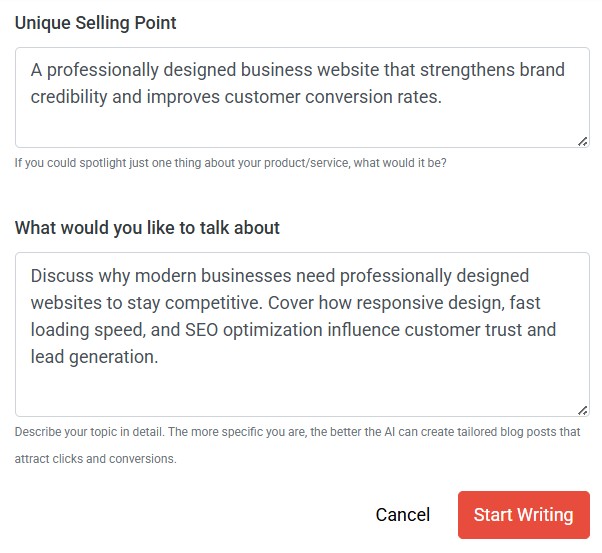Click the 'What would you like to talk about' label
The width and height of the screenshot is (602, 553).
[147, 228]
